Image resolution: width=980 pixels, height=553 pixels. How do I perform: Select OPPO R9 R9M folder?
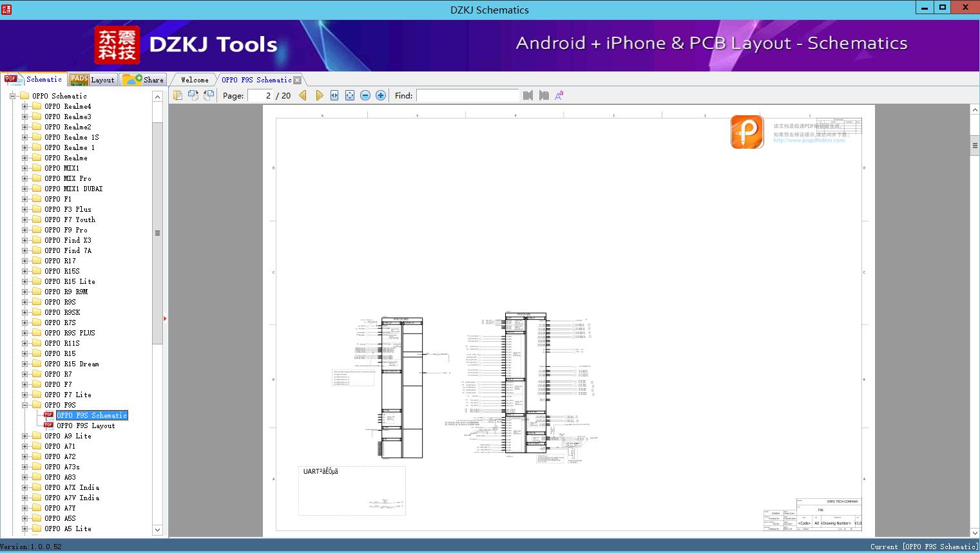[66, 292]
